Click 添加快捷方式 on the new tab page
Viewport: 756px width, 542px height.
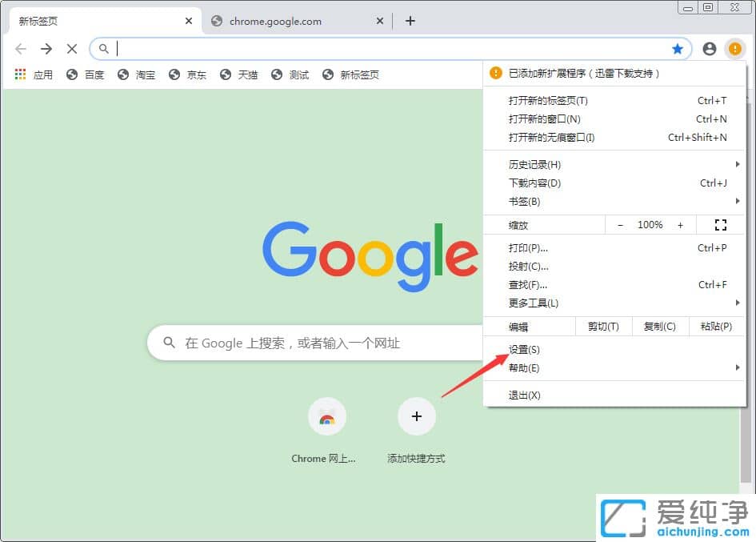416,416
